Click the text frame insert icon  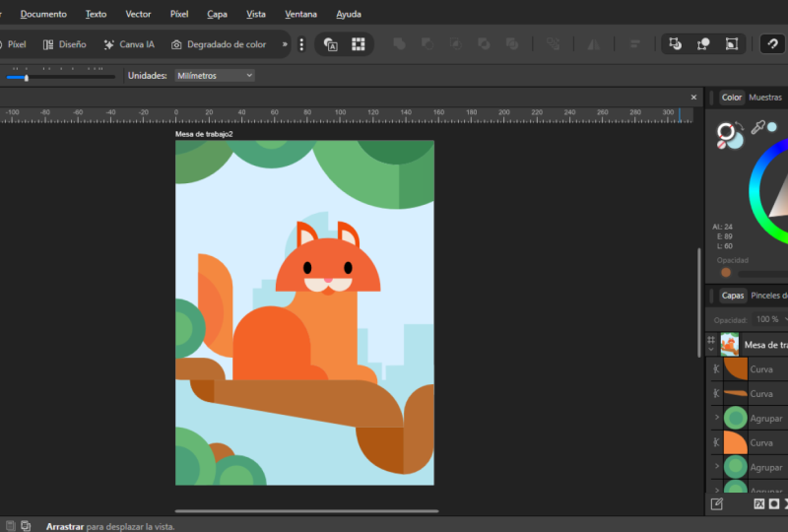coord(330,44)
